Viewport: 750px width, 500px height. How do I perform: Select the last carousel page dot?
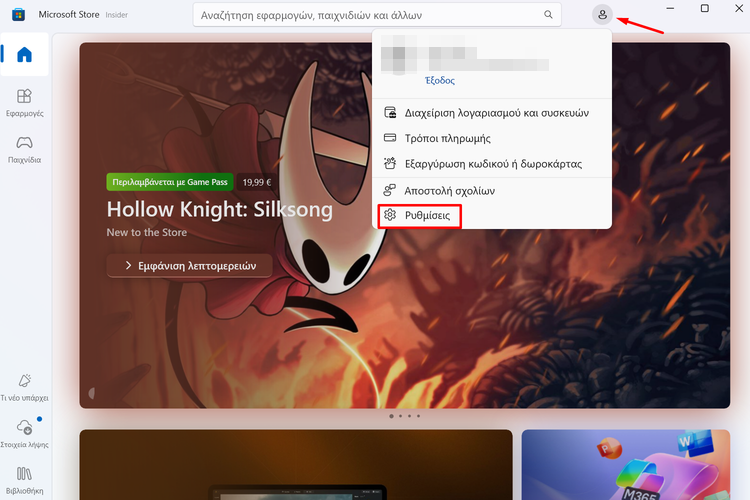pyautogui.click(x=419, y=416)
